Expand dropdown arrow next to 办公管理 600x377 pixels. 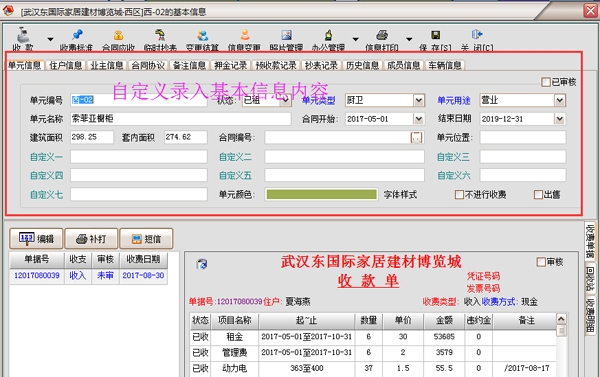click(355, 39)
